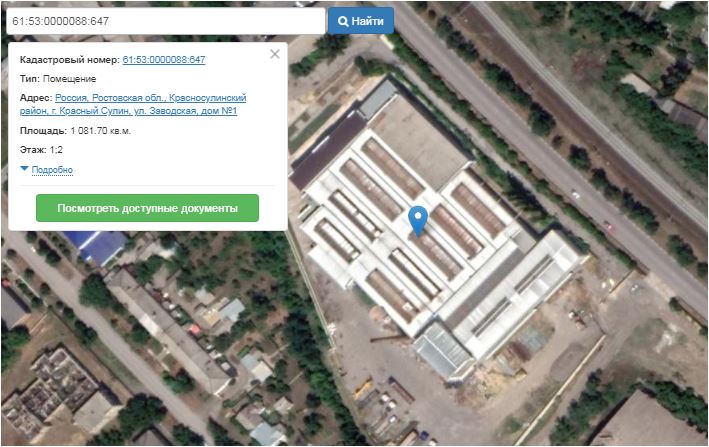Select the Тип: Помещение text
Image resolution: width=709 pixels, height=447 pixels.
(x=58, y=79)
